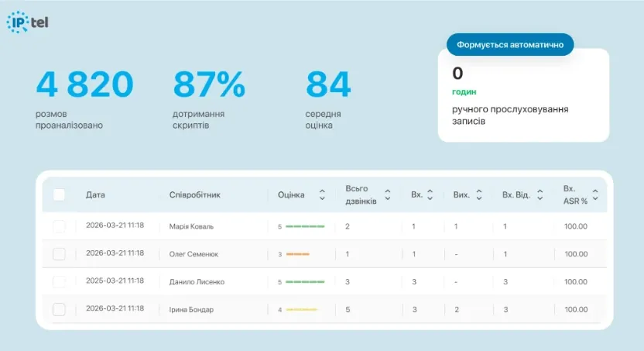Sort by Вх. Від. column arrows
The height and width of the screenshot is (351, 644).
[x=540, y=194]
